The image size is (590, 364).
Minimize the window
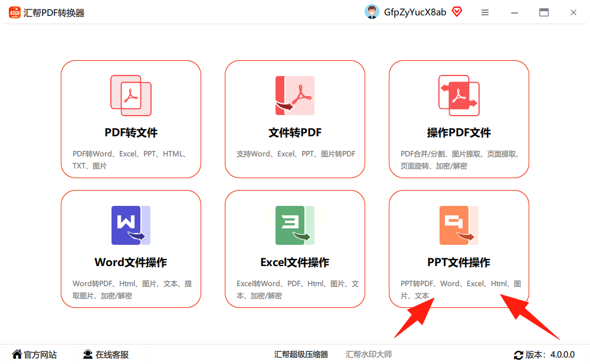(514, 12)
